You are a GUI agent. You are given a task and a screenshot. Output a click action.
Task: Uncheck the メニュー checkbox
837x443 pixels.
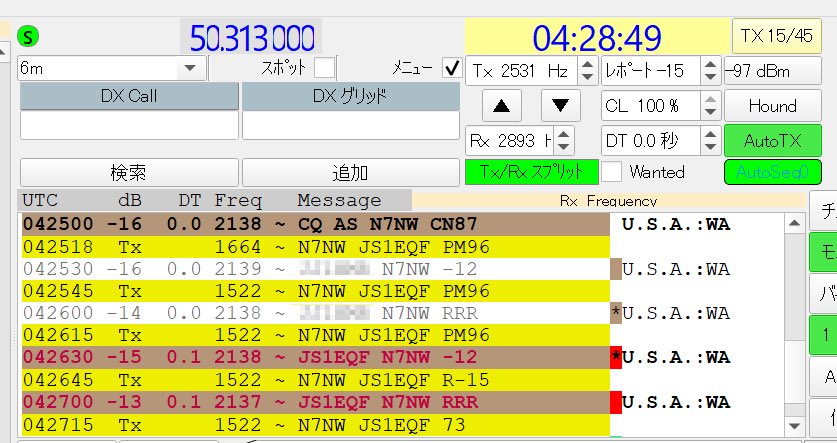tap(452, 68)
